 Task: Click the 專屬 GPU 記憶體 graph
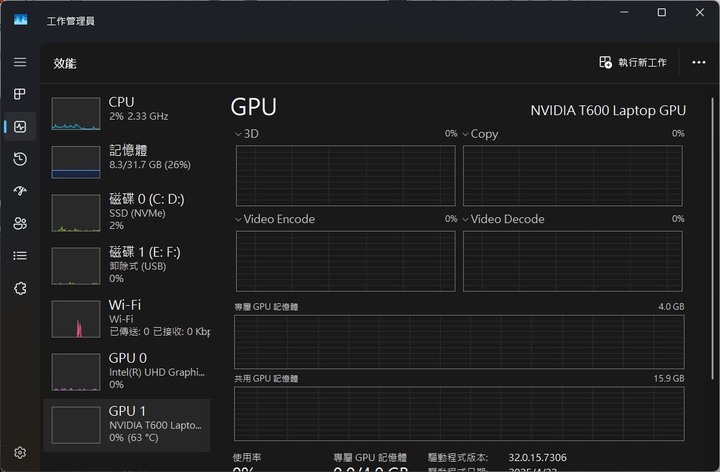tap(459, 342)
